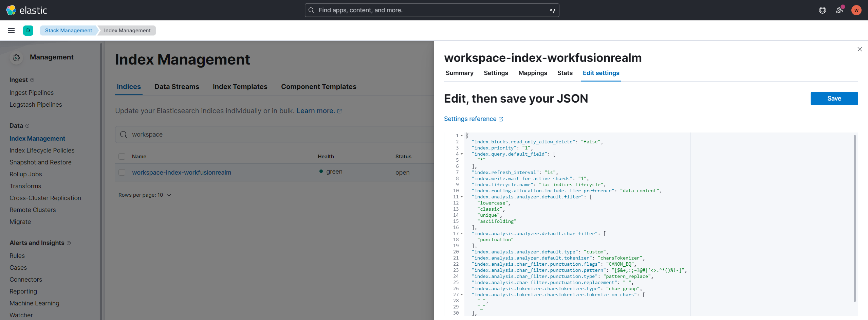
Task: Open the workspace-index-workfusionrealm index link
Action: 182,173
